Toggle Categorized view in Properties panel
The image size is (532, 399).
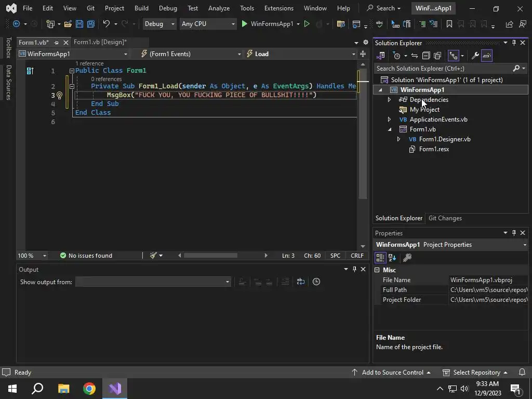point(380,258)
